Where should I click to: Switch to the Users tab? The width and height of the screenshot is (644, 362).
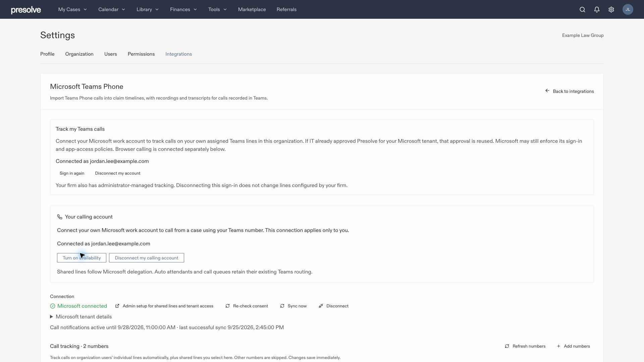pyautogui.click(x=110, y=54)
